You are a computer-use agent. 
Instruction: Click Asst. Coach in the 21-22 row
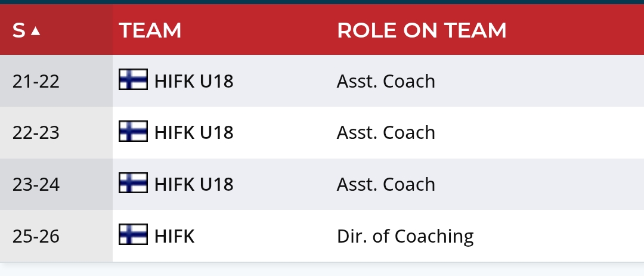pyautogui.click(x=386, y=81)
